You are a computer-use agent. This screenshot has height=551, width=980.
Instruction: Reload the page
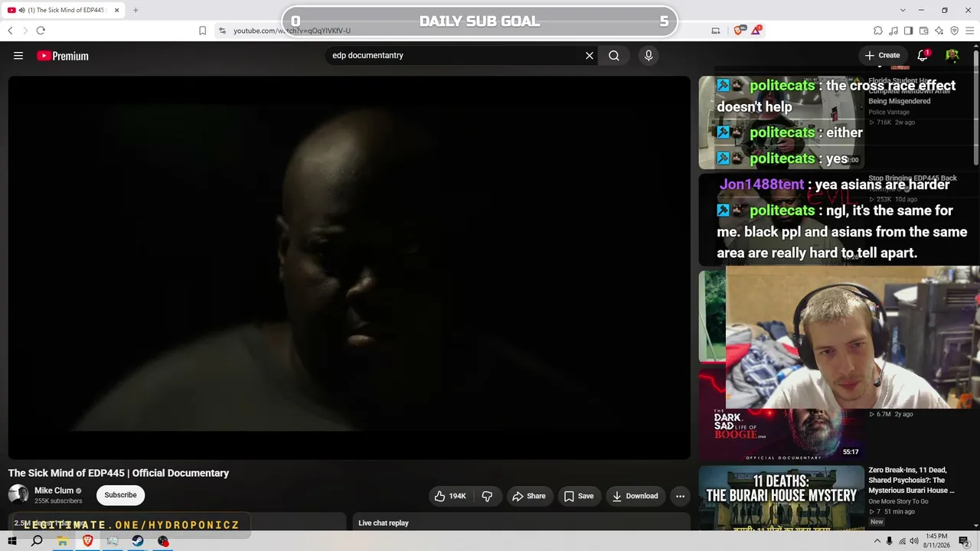click(x=41, y=31)
